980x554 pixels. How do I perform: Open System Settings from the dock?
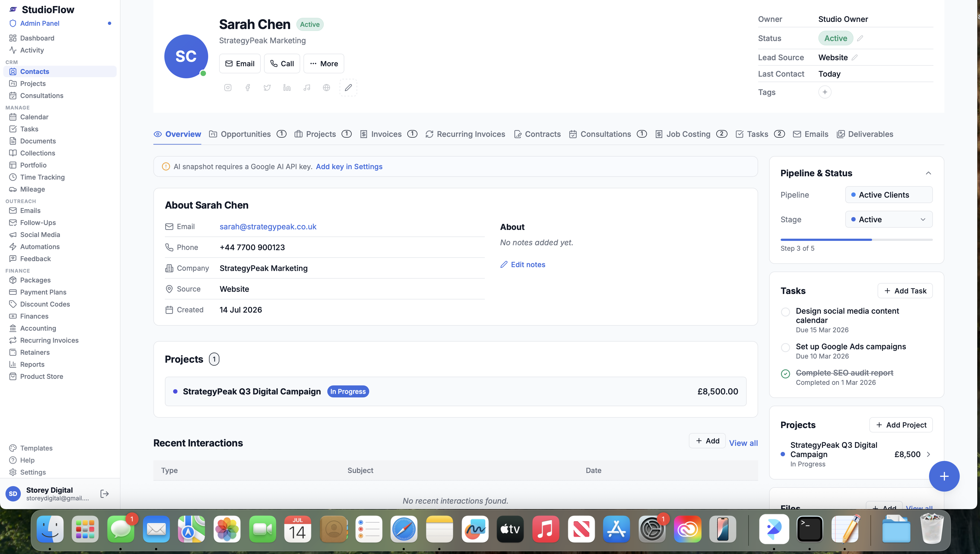(652, 529)
